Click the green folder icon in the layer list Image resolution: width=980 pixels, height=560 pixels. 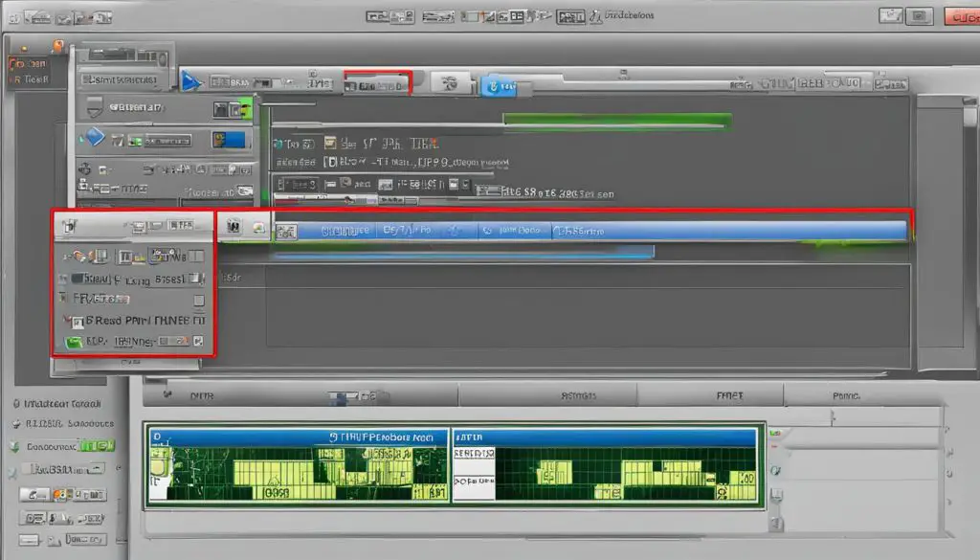pos(74,342)
